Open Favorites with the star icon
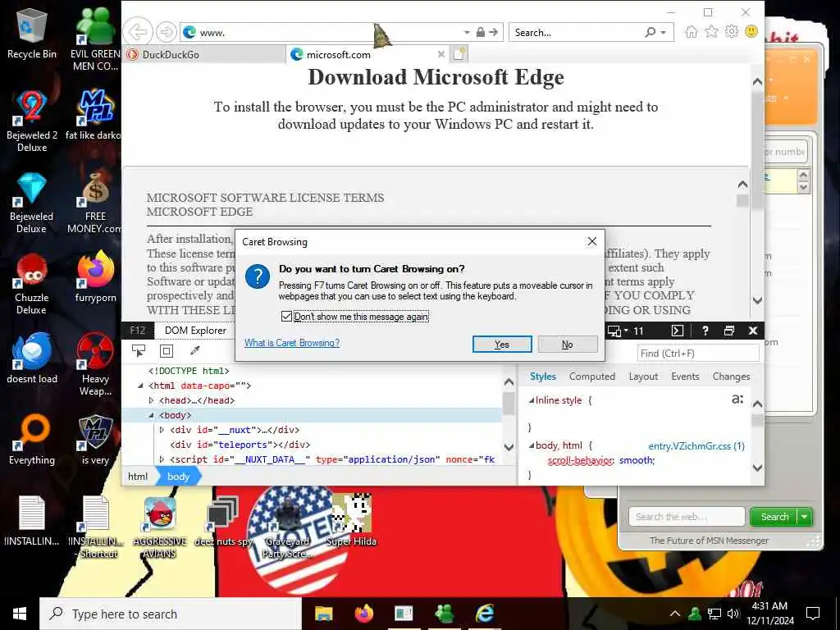Image resolution: width=840 pixels, height=630 pixels. tap(711, 32)
